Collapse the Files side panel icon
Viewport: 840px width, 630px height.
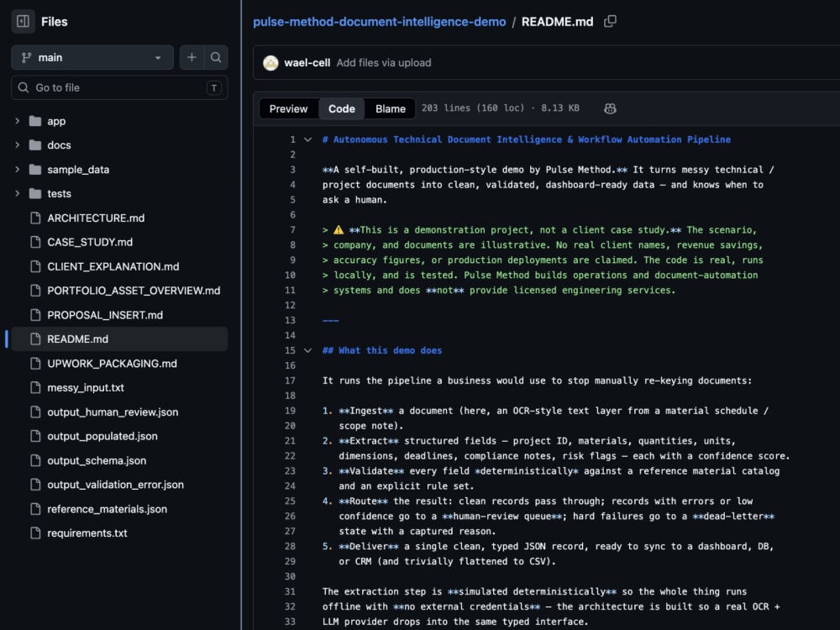[23, 22]
